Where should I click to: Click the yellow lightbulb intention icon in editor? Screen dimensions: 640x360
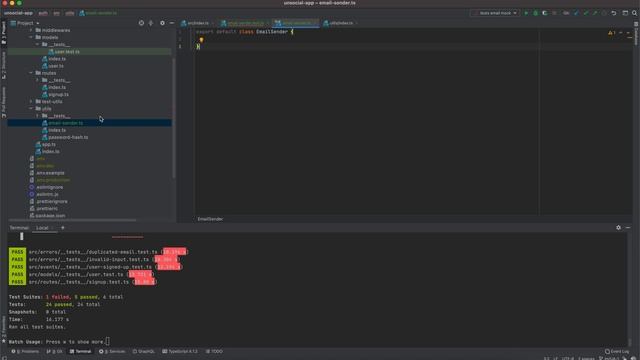coord(201,40)
